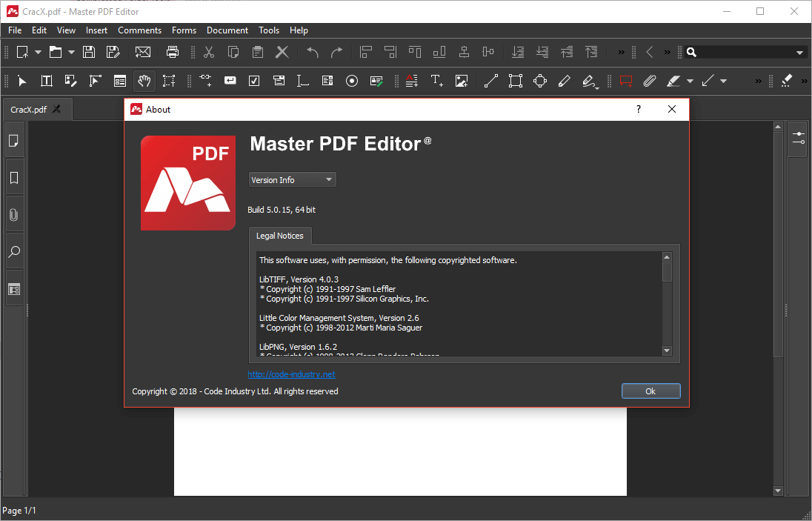Open the http://code-industry.net link
812x521 pixels.
292,374
